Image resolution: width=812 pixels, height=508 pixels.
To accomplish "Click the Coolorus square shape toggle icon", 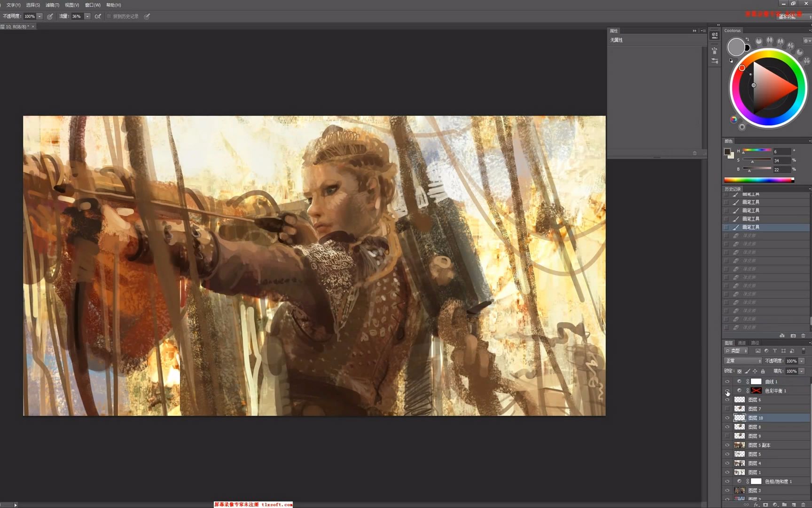I will point(742,127).
